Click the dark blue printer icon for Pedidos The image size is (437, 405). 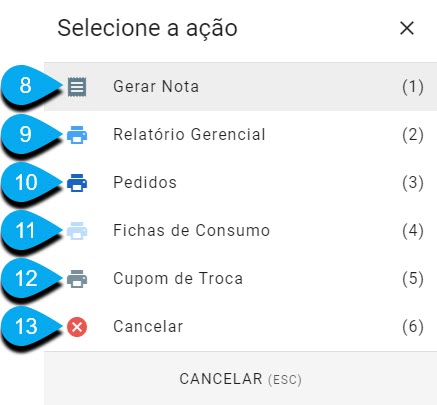tap(77, 183)
